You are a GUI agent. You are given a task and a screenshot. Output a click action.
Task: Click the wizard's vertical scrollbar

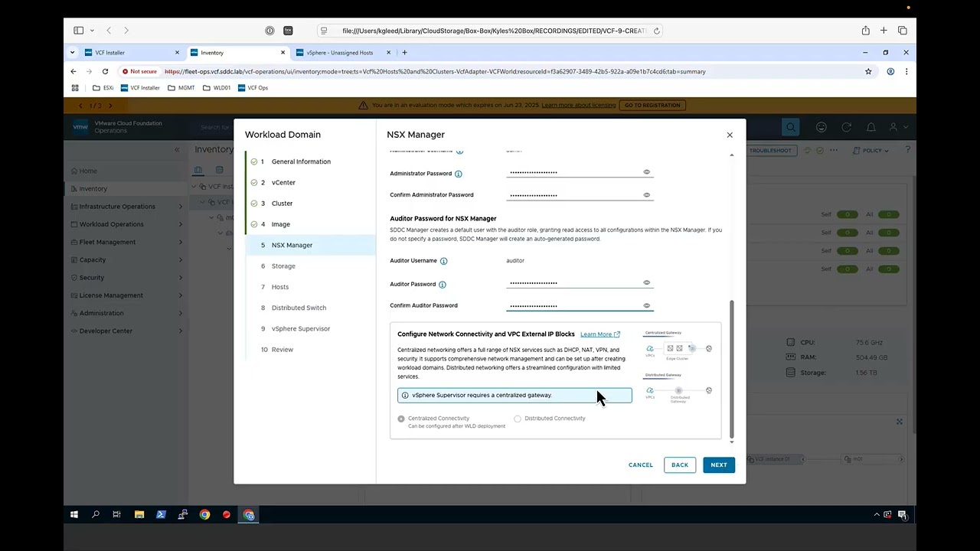click(x=732, y=369)
